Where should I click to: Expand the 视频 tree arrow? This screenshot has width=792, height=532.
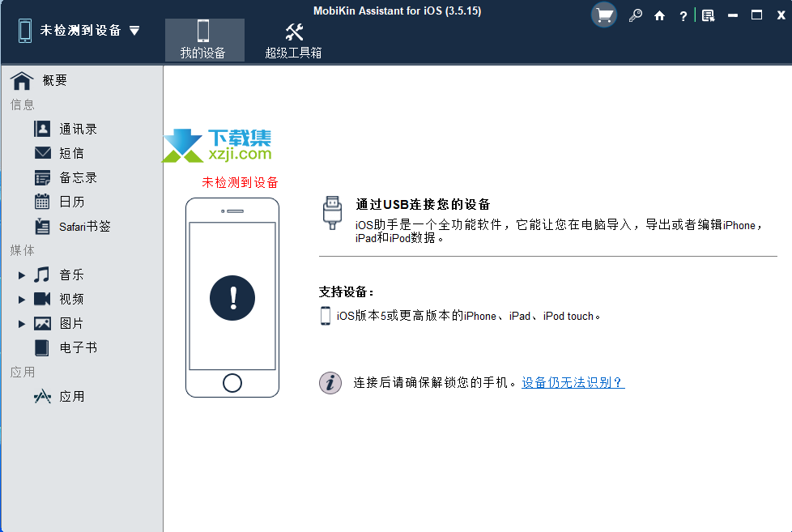pyautogui.click(x=22, y=300)
